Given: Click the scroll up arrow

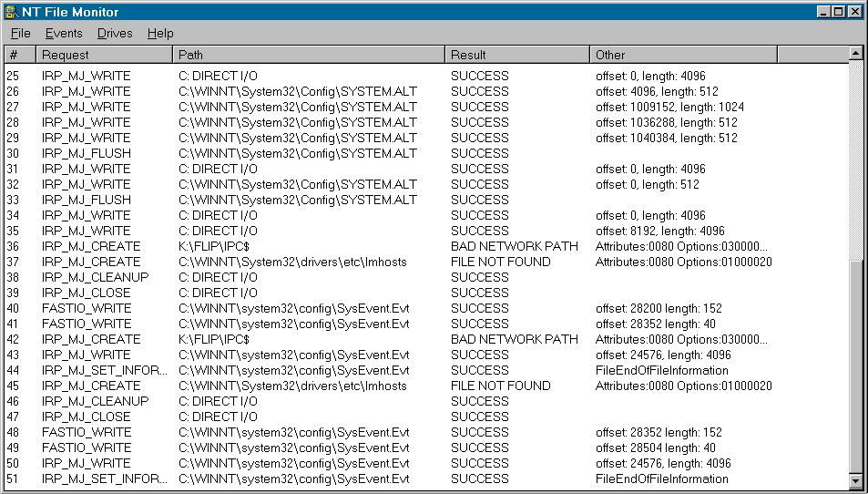Looking at the screenshot, I should click(x=855, y=53).
